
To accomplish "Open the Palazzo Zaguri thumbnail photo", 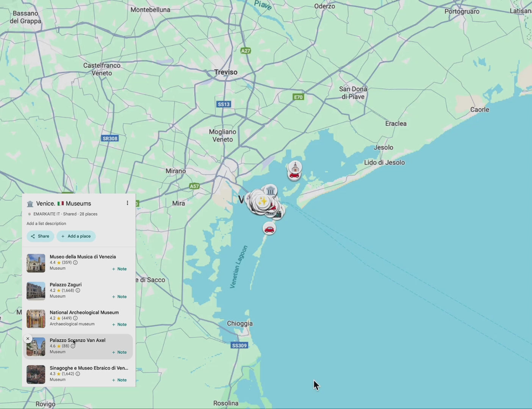I will point(36,290).
